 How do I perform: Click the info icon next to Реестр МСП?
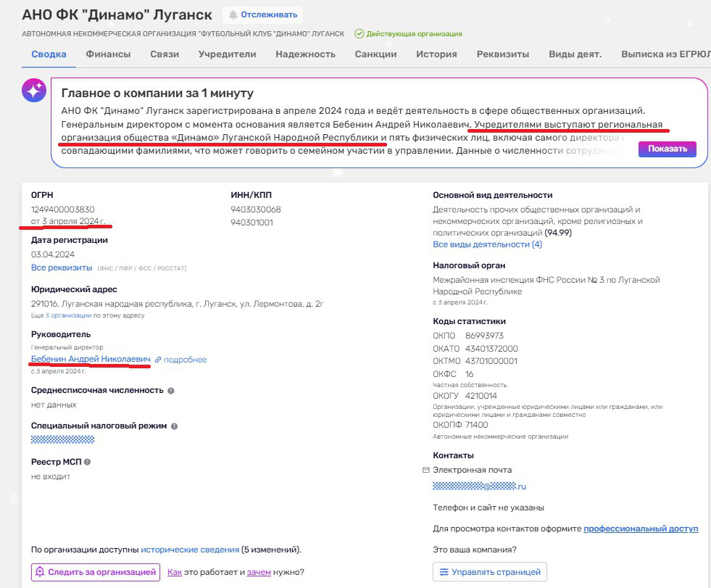(87, 462)
